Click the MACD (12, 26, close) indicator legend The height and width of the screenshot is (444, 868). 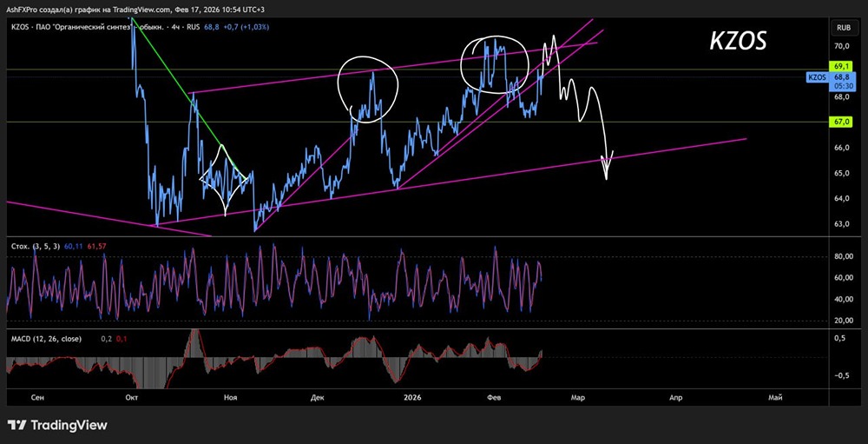pyautogui.click(x=47, y=339)
